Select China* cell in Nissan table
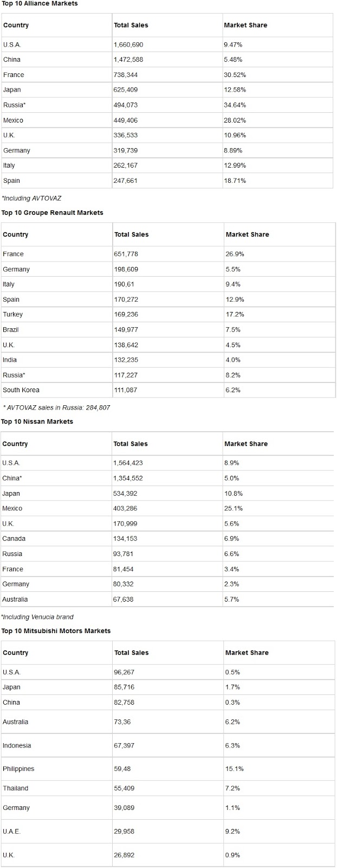Viewport: 337px width, 868px height. pyautogui.click(x=12, y=478)
